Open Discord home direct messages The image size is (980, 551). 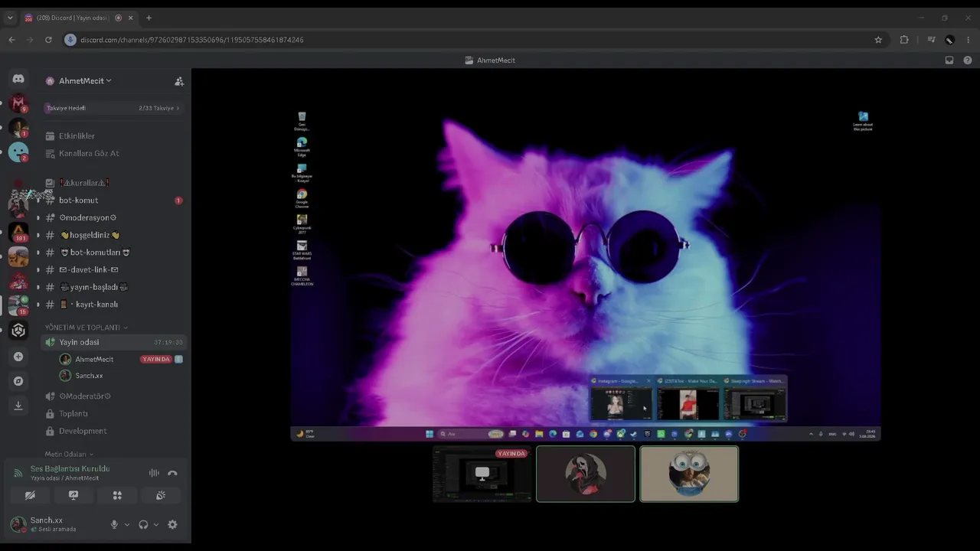tap(18, 79)
